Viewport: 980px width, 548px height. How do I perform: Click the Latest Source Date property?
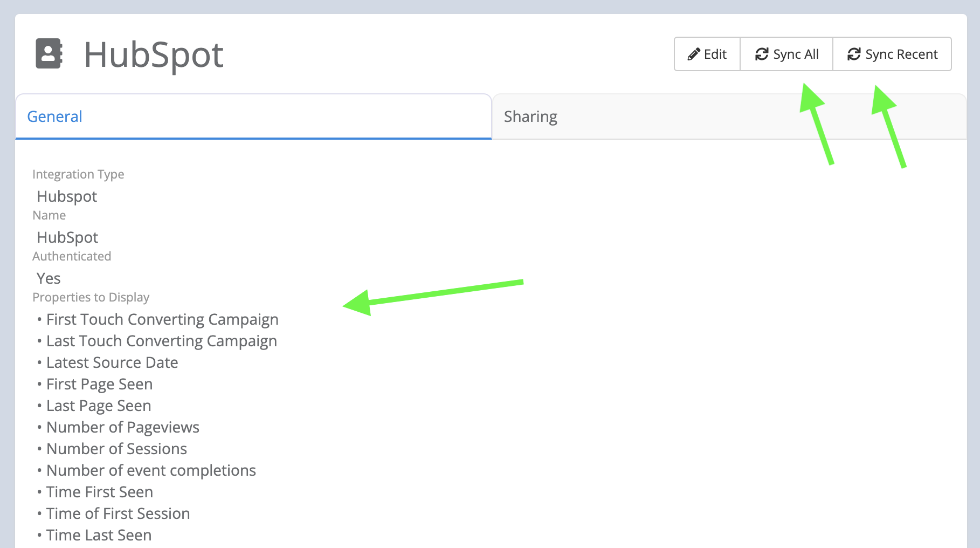112,362
